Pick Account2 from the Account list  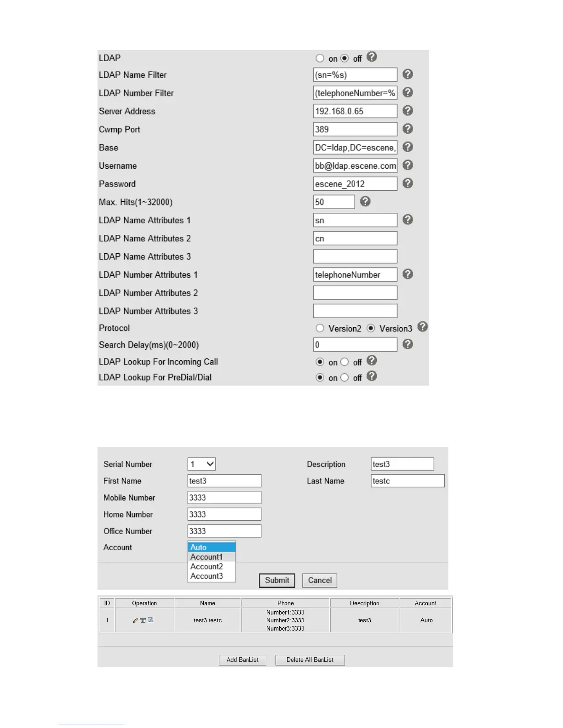[x=212, y=567]
